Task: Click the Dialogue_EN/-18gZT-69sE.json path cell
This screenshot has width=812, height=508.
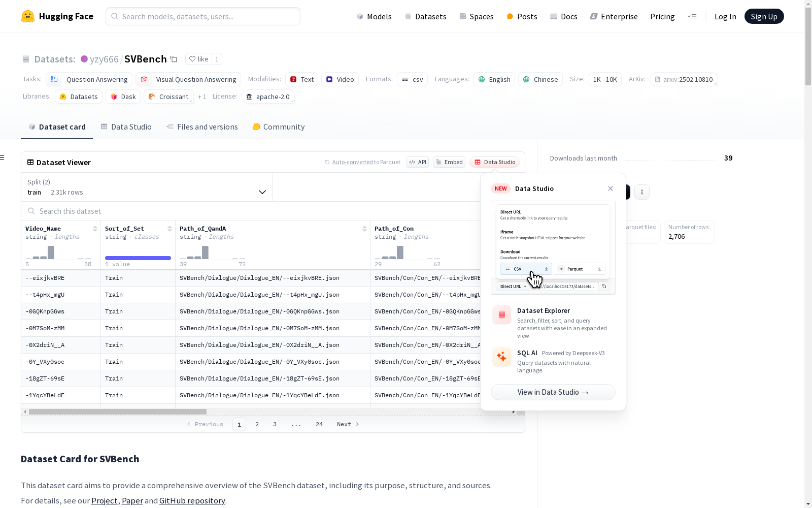Action: [273, 378]
